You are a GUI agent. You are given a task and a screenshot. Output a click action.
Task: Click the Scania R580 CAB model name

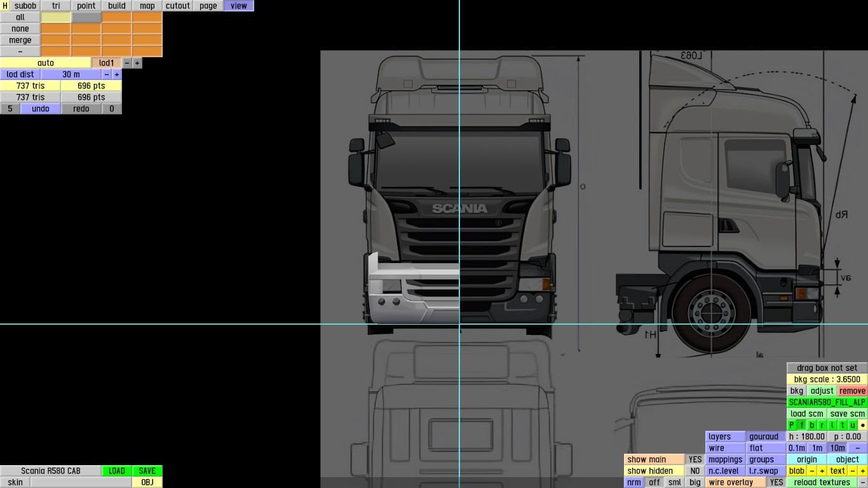51,471
